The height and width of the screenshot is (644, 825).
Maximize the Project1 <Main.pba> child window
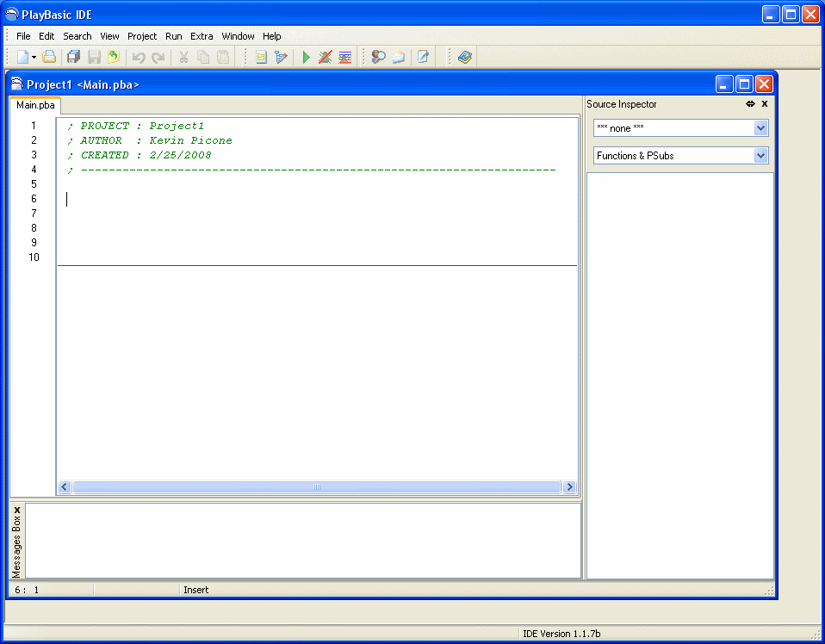pyautogui.click(x=744, y=84)
